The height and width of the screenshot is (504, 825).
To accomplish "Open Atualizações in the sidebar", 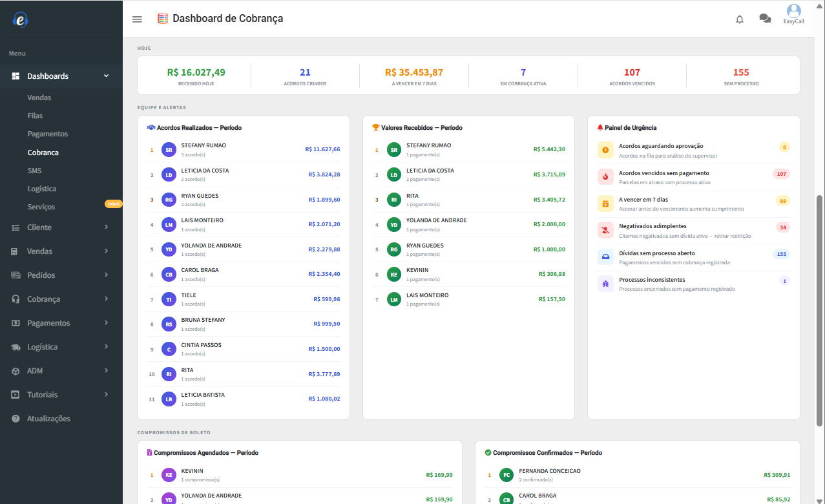I will click(x=48, y=419).
